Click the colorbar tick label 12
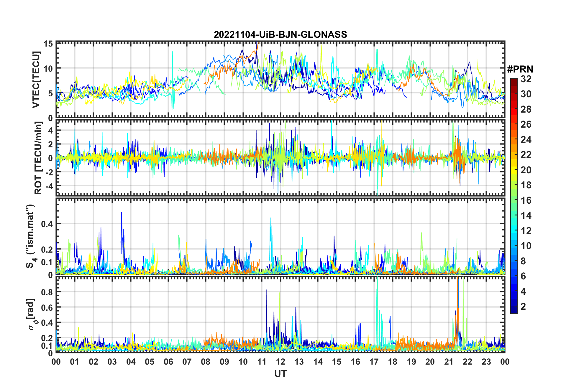561x392 pixels. 526,230
